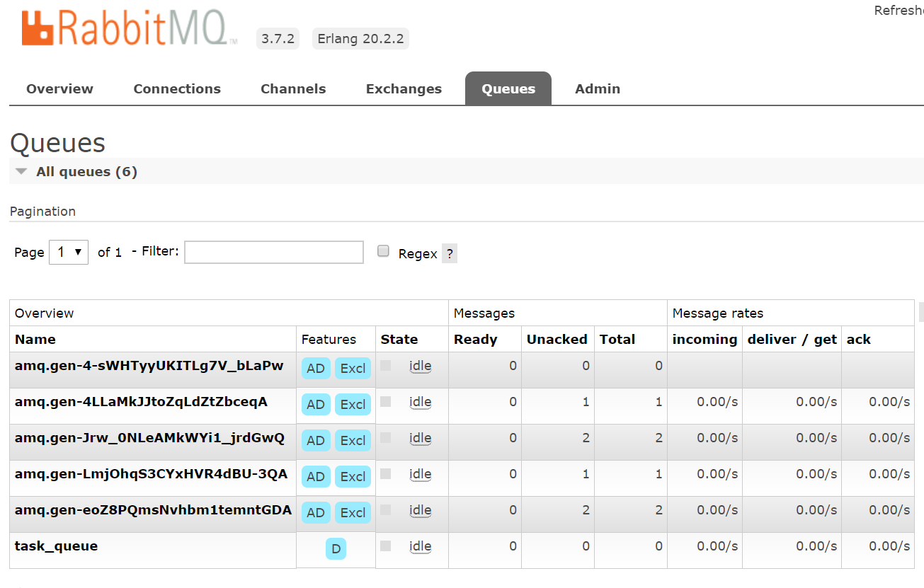Image resolution: width=924 pixels, height=588 pixels.
Task: Click idle state text of task_queue
Action: pyautogui.click(x=420, y=546)
